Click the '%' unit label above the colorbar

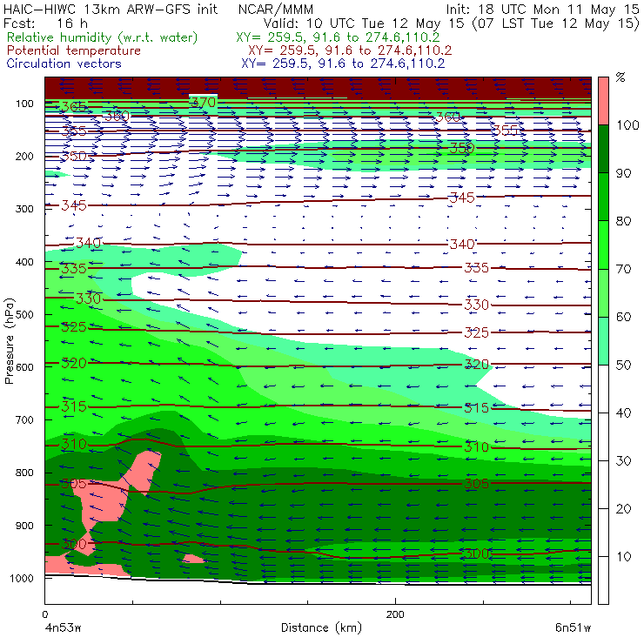(621, 77)
